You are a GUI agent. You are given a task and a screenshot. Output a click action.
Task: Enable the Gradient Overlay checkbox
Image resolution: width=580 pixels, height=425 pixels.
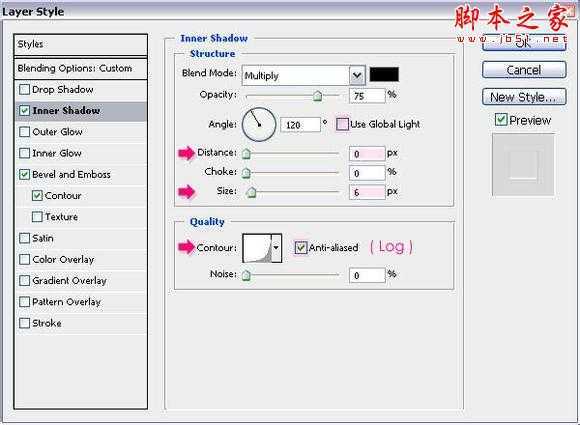24,281
